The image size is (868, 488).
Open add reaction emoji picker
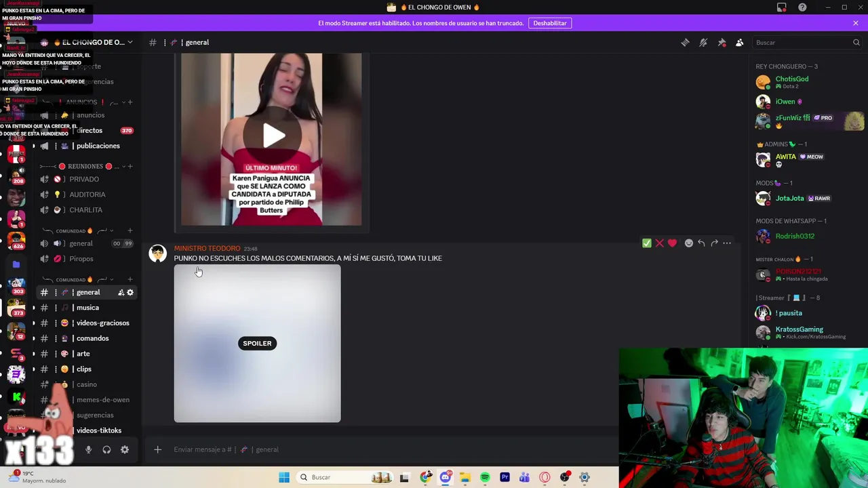(689, 243)
